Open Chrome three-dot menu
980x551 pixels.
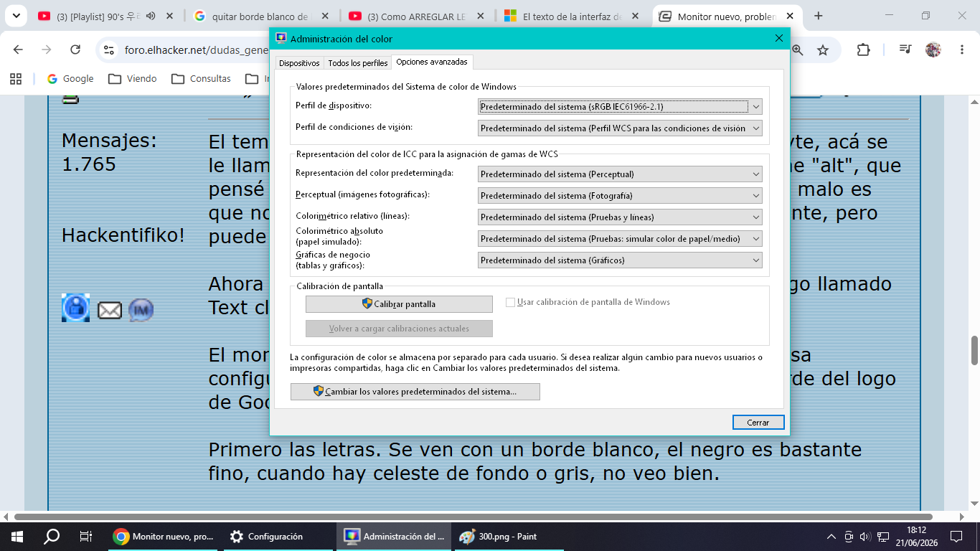[962, 50]
